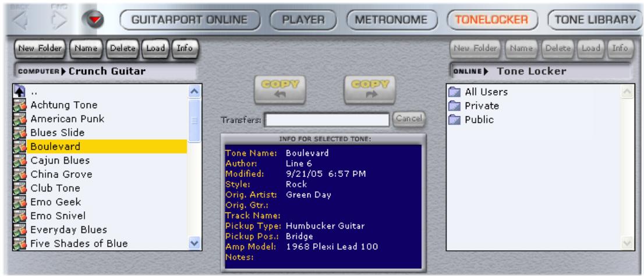The image size is (644, 277).
Task: Click the computer-side Delete button
Action: 122,48
